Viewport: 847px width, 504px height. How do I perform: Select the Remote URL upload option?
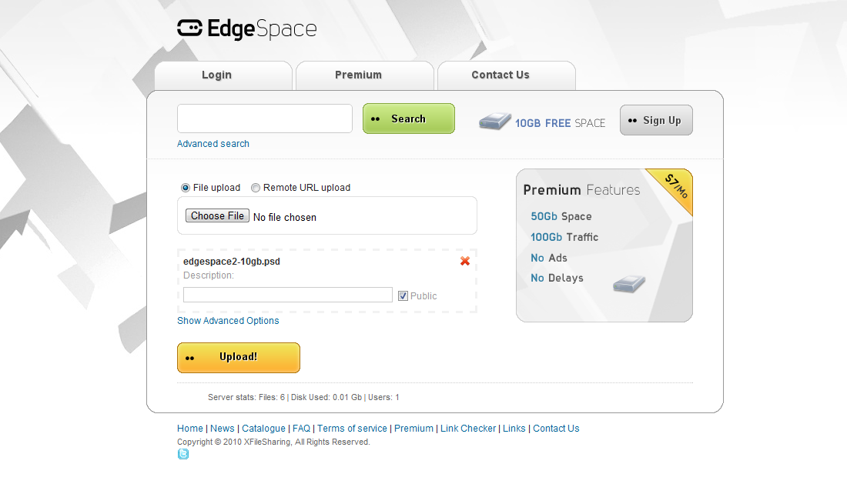(x=256, y=188)
